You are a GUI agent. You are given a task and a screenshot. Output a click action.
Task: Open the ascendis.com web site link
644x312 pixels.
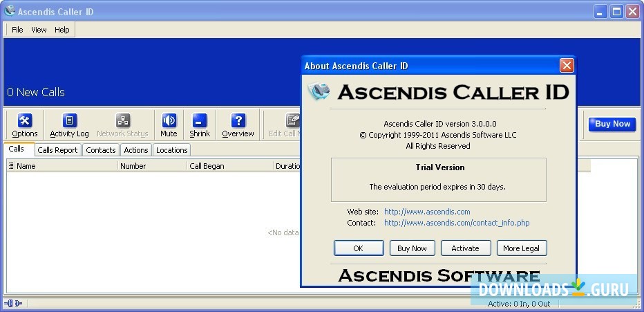[427, 212]
